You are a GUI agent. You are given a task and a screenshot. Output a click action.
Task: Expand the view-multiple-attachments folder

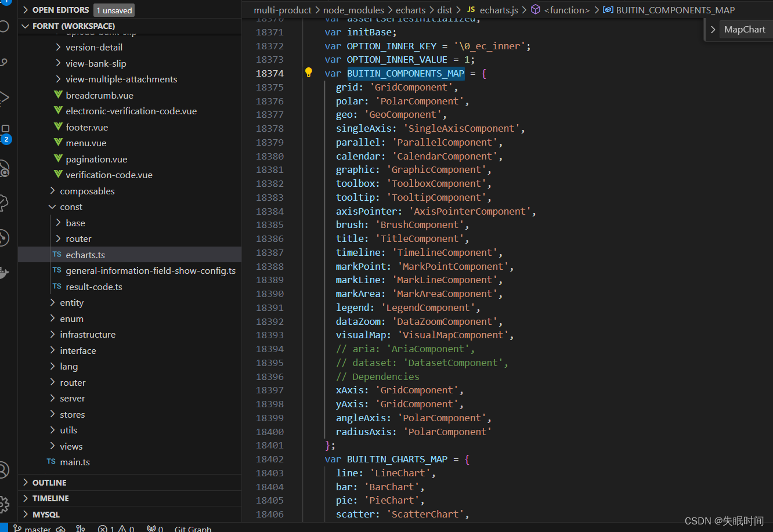tap(58, 79)
